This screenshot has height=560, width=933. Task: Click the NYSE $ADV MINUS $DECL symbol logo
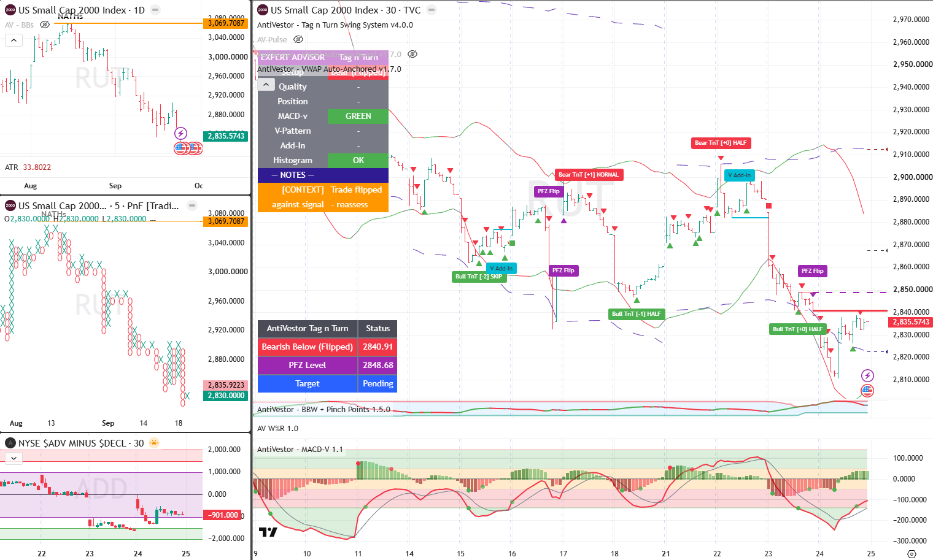coord(10,443)
